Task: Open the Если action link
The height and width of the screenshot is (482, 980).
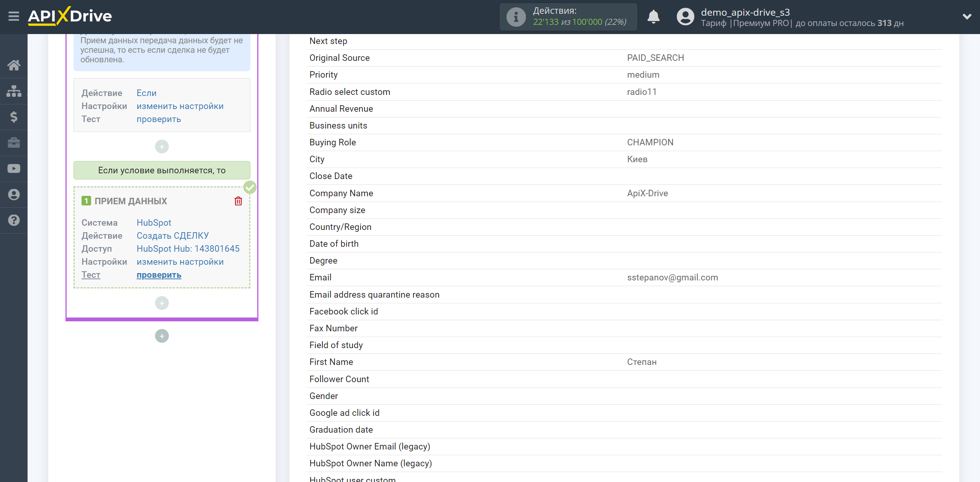Action: [147, 93]
